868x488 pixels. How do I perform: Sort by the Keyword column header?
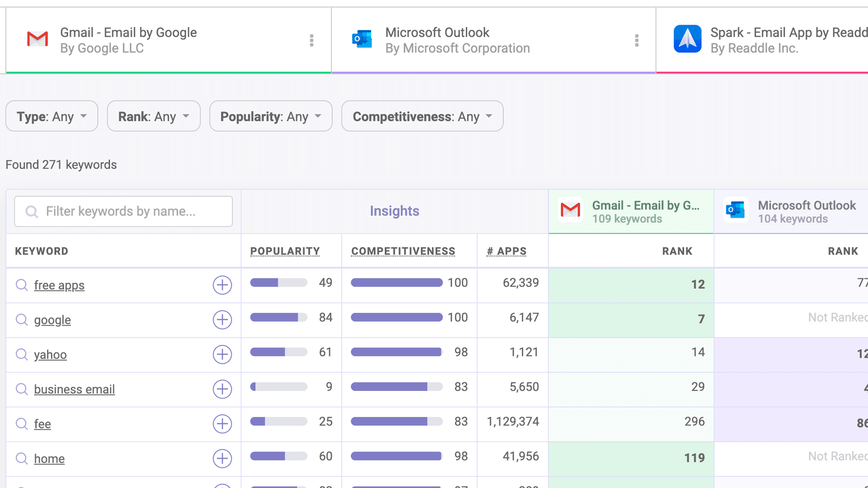click(42, 251)
